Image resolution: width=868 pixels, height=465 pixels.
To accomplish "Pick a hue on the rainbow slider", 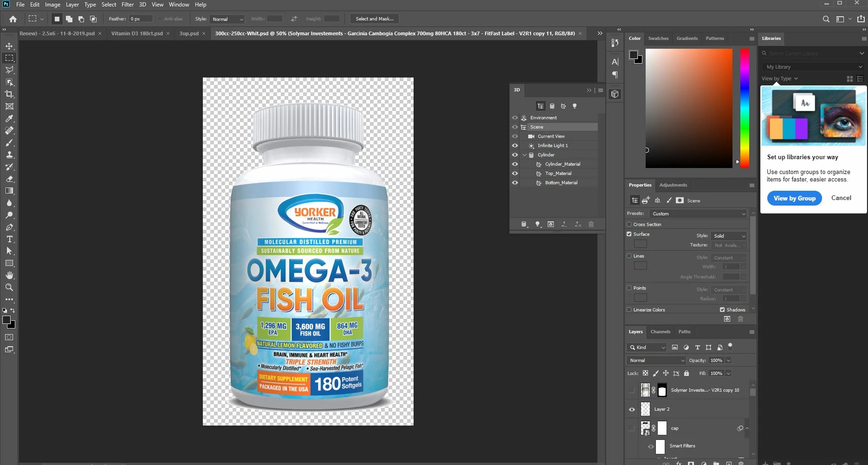I will (745, 108).
